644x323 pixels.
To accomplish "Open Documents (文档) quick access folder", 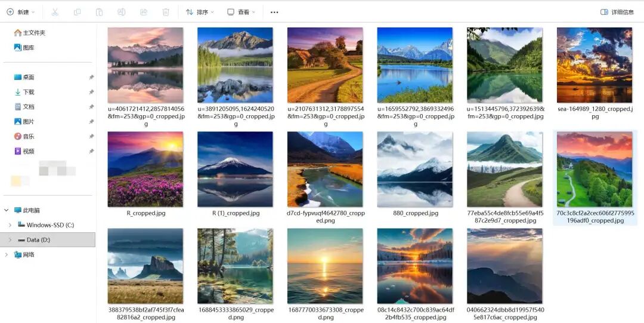I will coord(24,107).
